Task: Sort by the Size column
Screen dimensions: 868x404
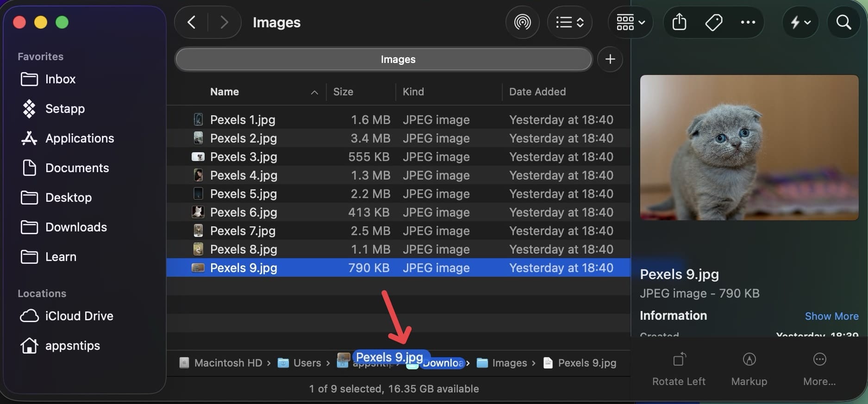Action: 343,92
